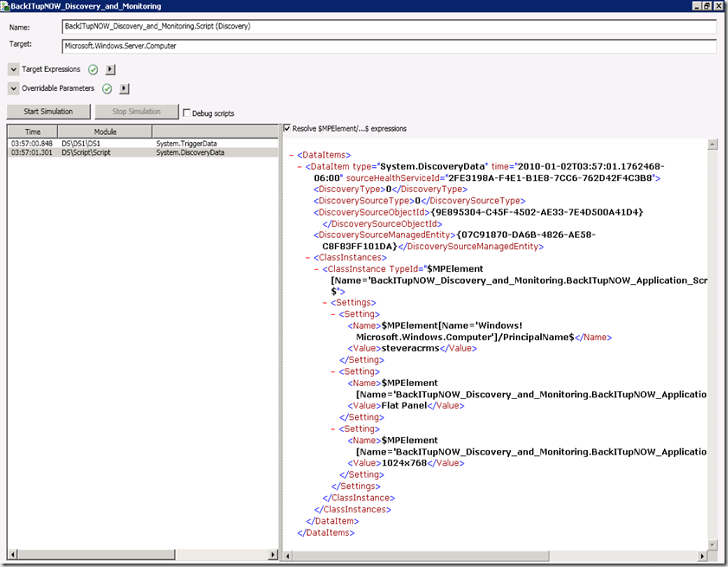The image size is (728, 567).
Task: Sort the list by the Time column header
Action: coord(32,132)
